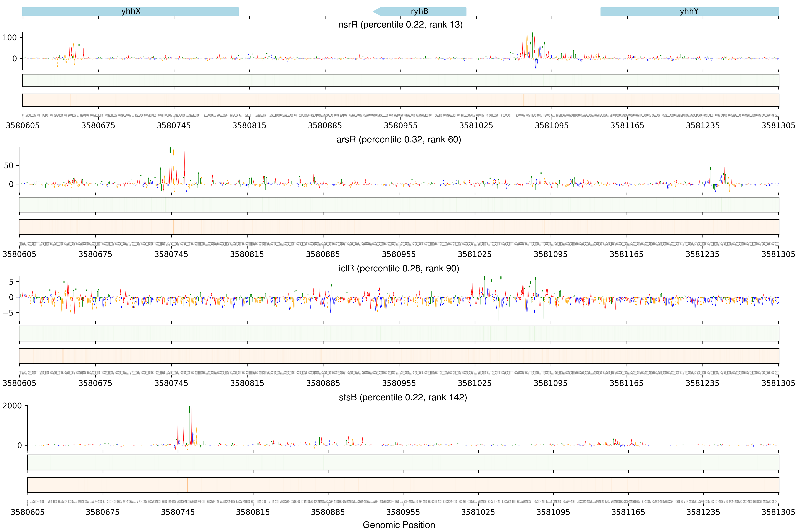Click the nsrR green heatmap strip

pos(400,80)
